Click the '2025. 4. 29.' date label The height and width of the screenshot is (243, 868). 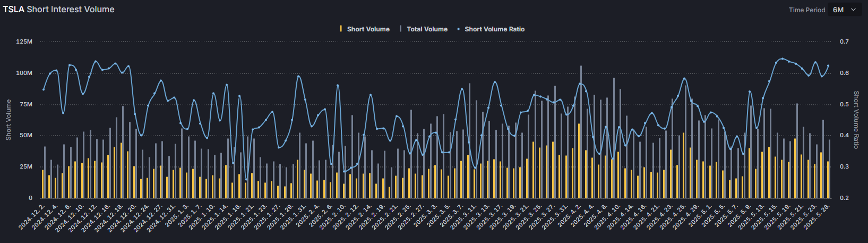click(x=686, y=216)
